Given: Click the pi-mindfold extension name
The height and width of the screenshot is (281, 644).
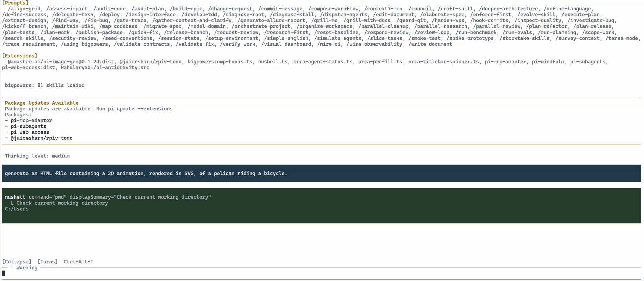Looking at the screenshot, I should [548, 62].
